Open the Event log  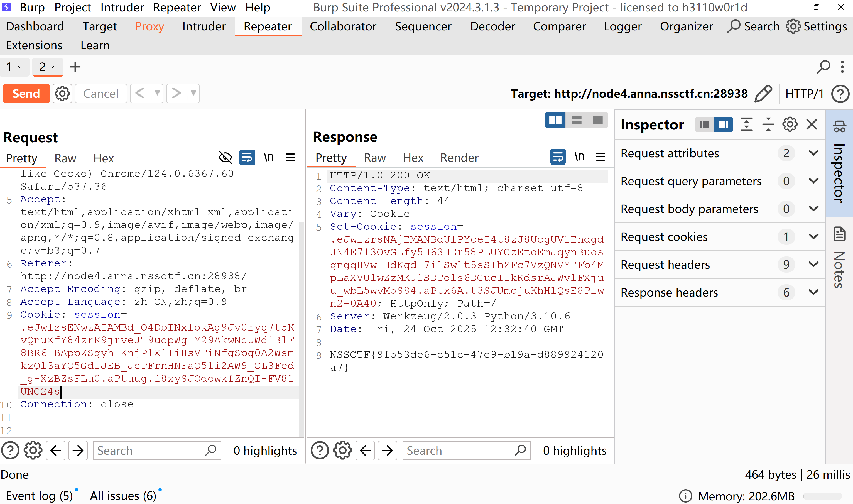pyautogui.click(x=39, y=496)
